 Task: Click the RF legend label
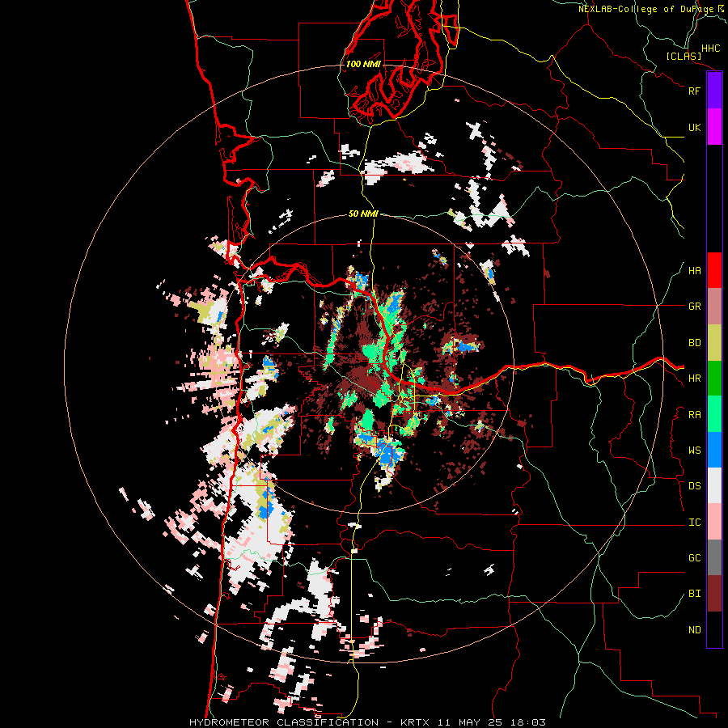[x=694, y=91]
